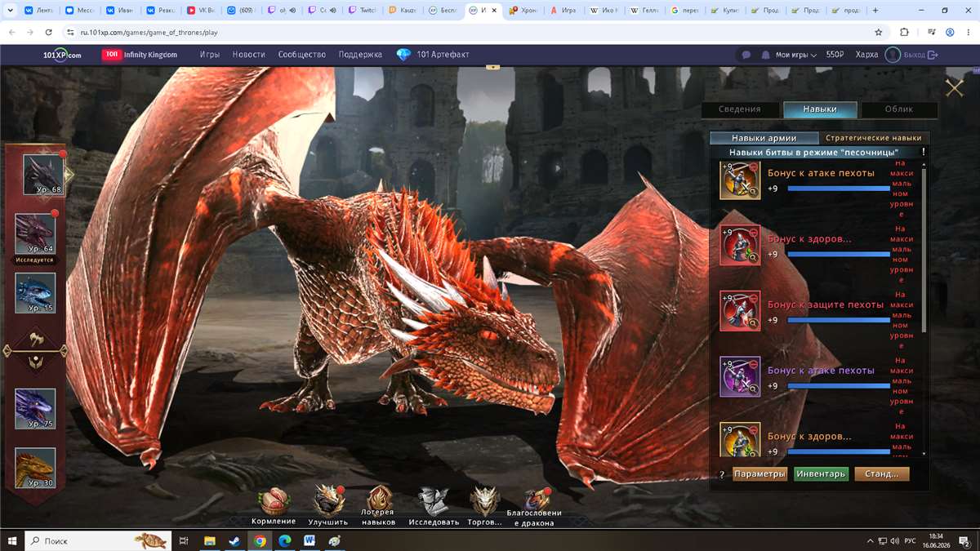
Task: Click the skills list vertical scrollbar
Action: pyautogui.click(x=924, y=249)
